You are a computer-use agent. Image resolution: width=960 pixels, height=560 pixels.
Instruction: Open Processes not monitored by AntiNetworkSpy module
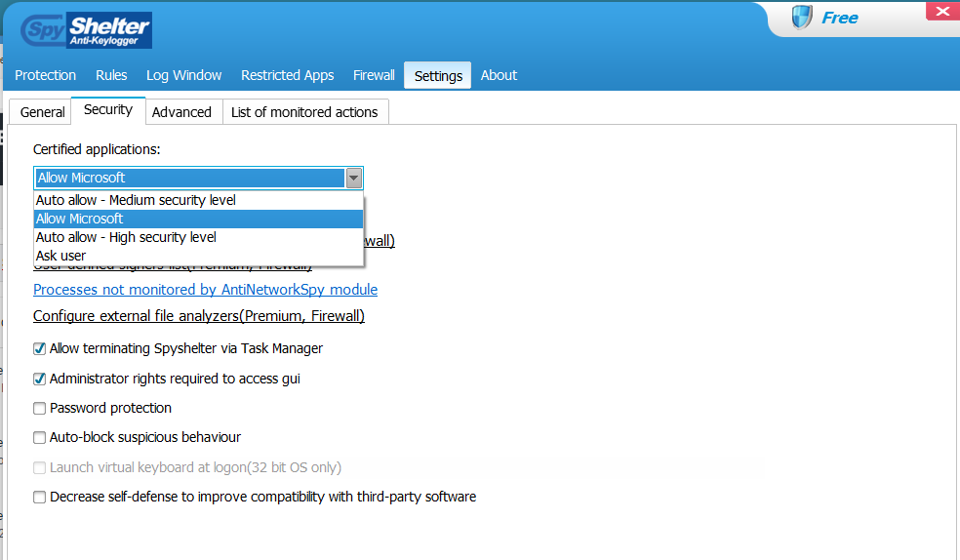pos(205,290)
